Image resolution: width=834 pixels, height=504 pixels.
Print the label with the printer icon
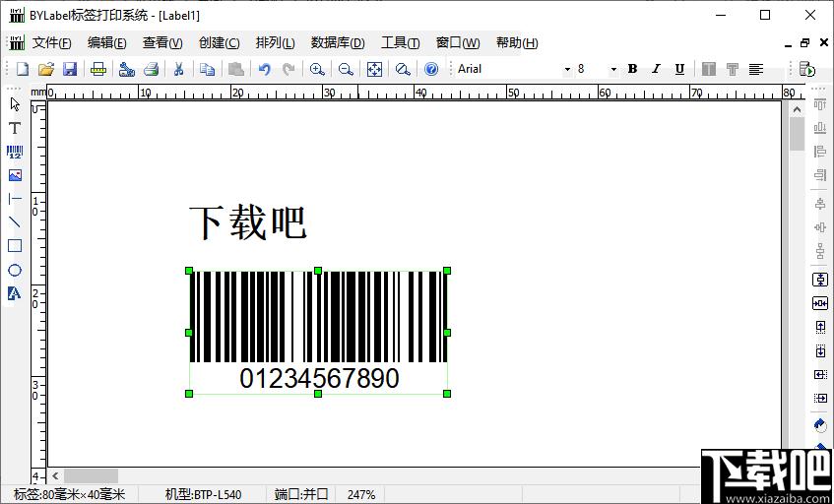(x=151, y=69)
